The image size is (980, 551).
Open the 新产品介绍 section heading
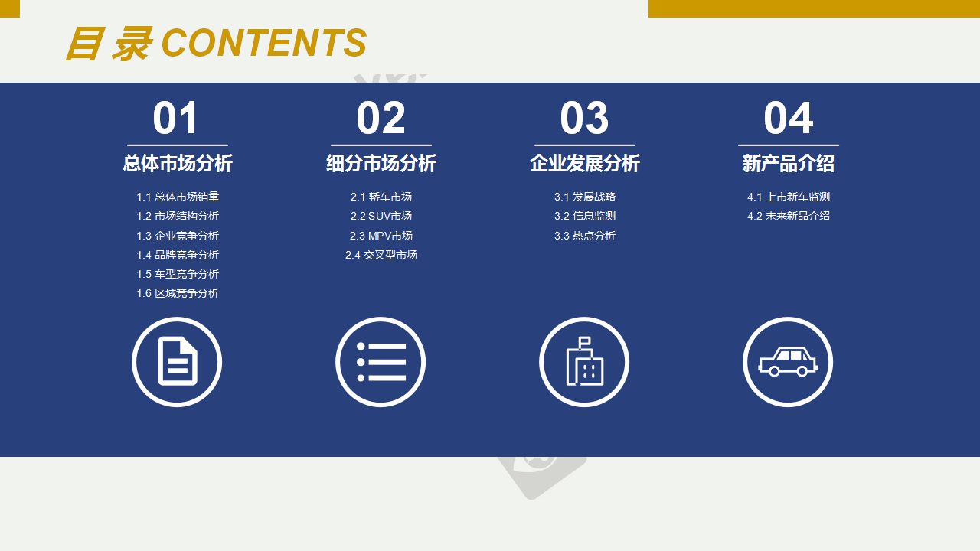789,163
